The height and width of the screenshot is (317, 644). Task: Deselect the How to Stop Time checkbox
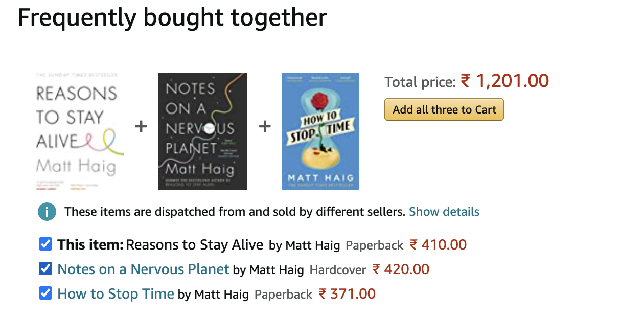pyautogui.click(x=45, y=293)
